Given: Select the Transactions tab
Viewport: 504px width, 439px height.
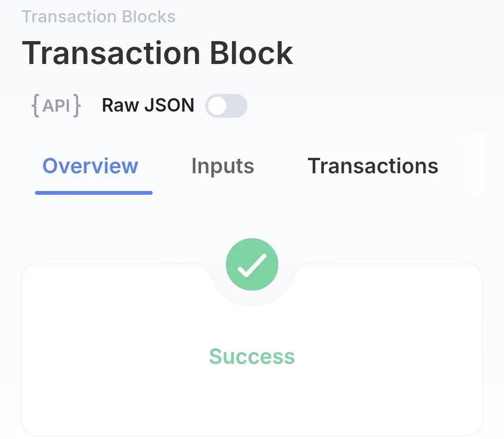Looking at the screenshot, I should pos(373,166).
